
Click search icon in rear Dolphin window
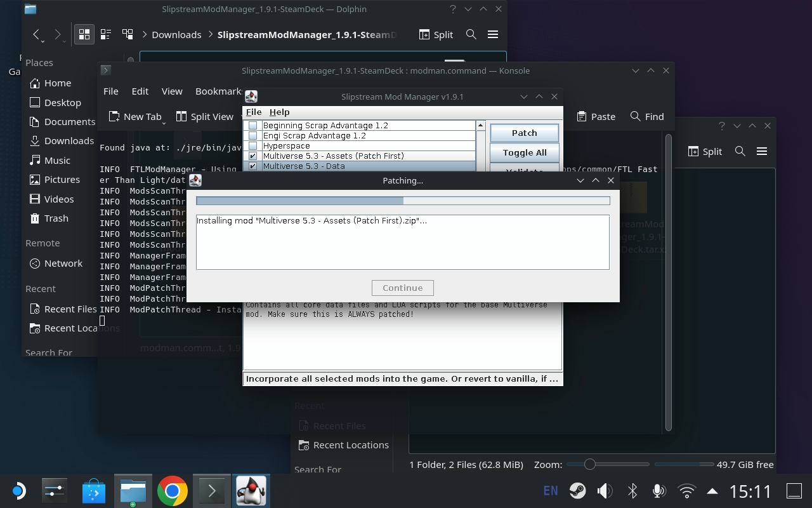(x=740, y=151)
